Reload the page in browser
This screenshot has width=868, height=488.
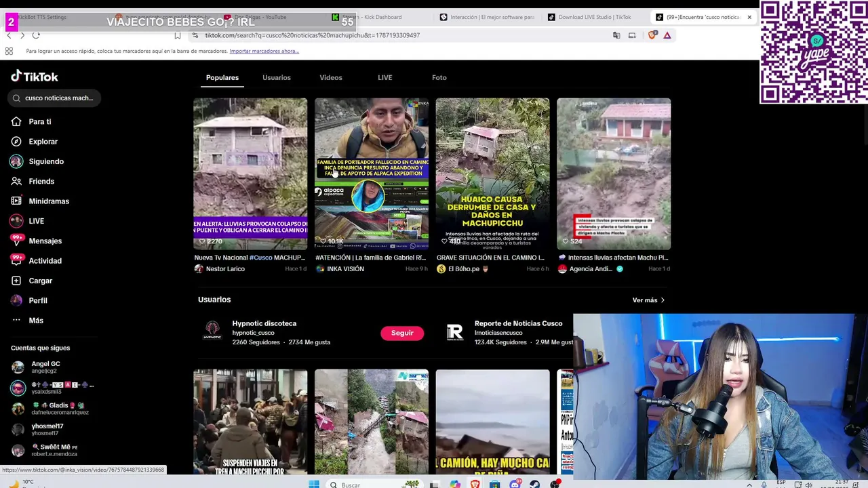36,35
